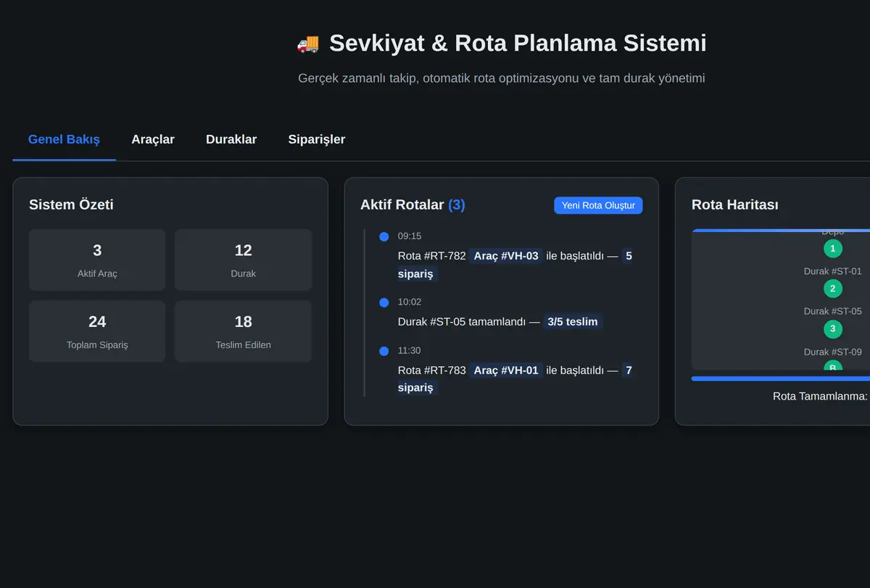Select the 3/5 teslim badge
This screenshot has width=870, height=588.
tap(573, 321)
